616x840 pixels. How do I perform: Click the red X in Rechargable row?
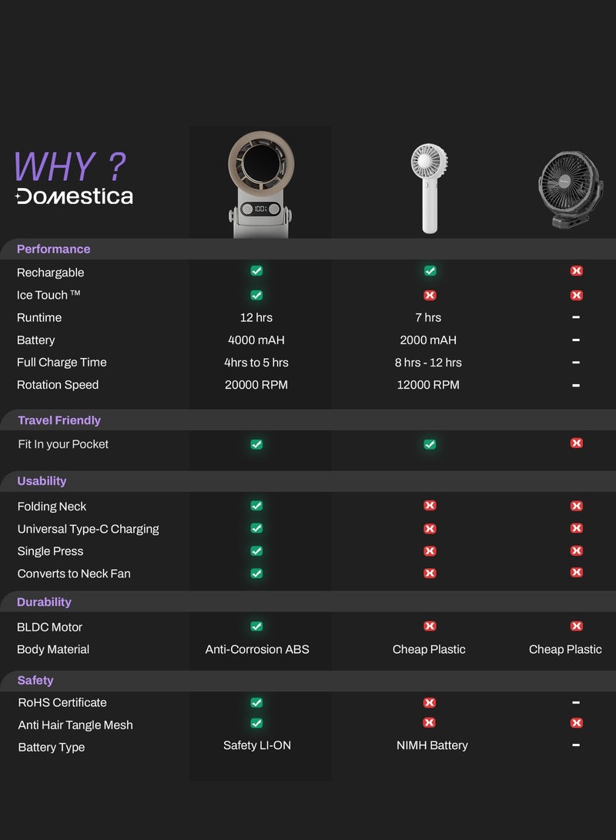576,271
